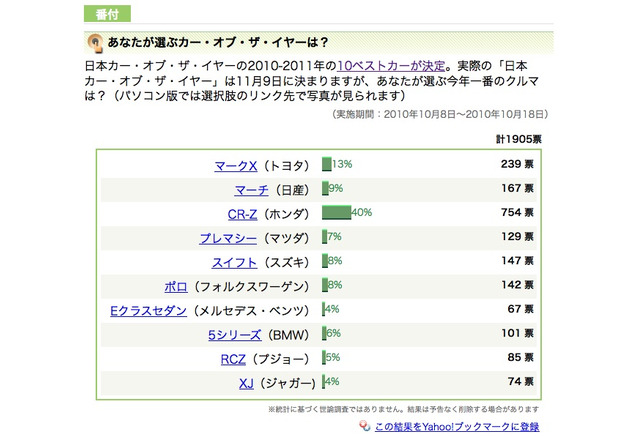The height and width of the screenshot is (437, 640).
Task: Click the あなたが選ぶカー・オブ・ザ・イヤーは？ heading
Action: 218,42
